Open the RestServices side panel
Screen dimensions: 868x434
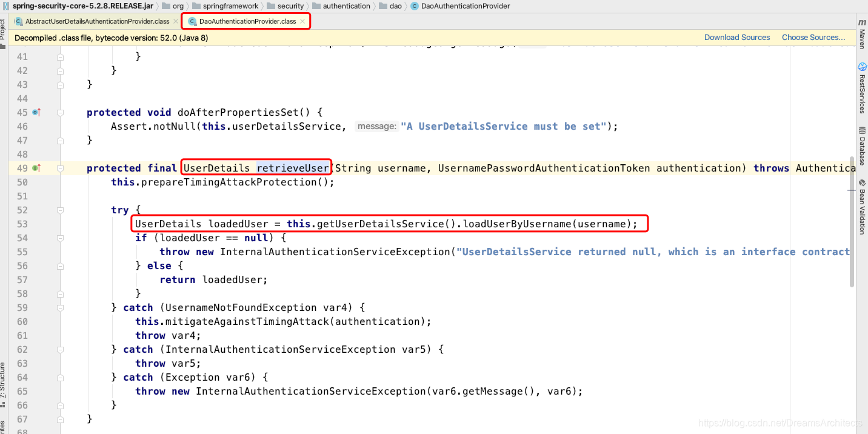click(861, 88)
